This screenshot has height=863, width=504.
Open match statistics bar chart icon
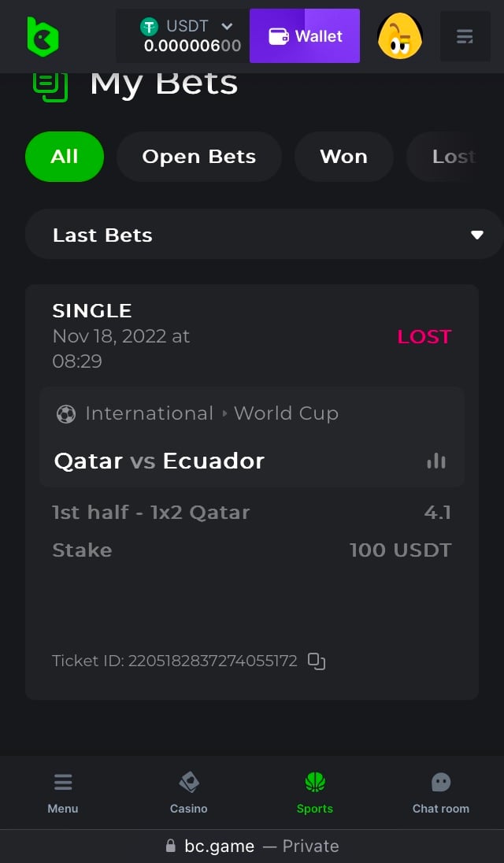tap(436, 461)
